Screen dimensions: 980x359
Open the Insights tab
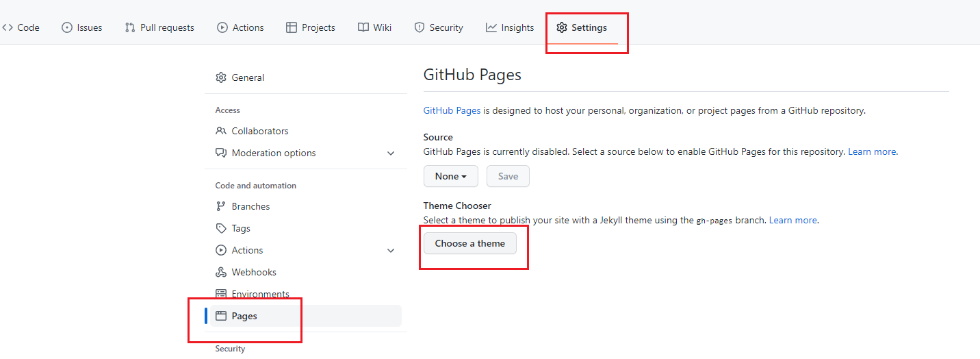pos(509,27)
